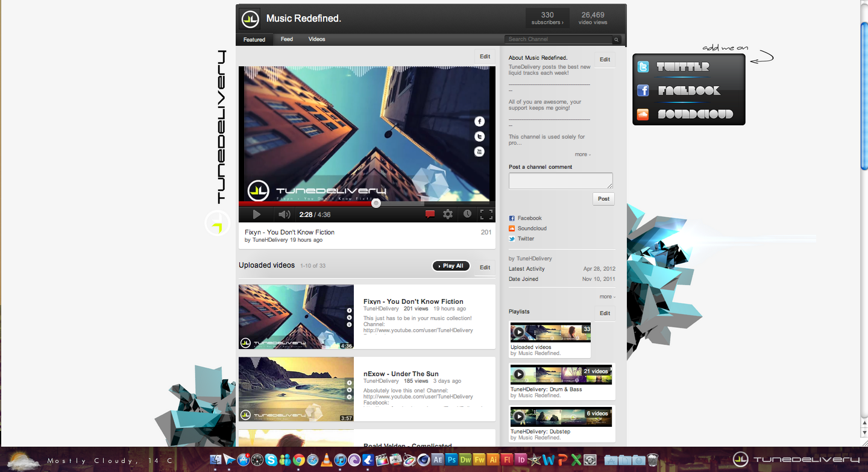Launch Skype from the dock

pyautogui.click(x=271, y=460)
